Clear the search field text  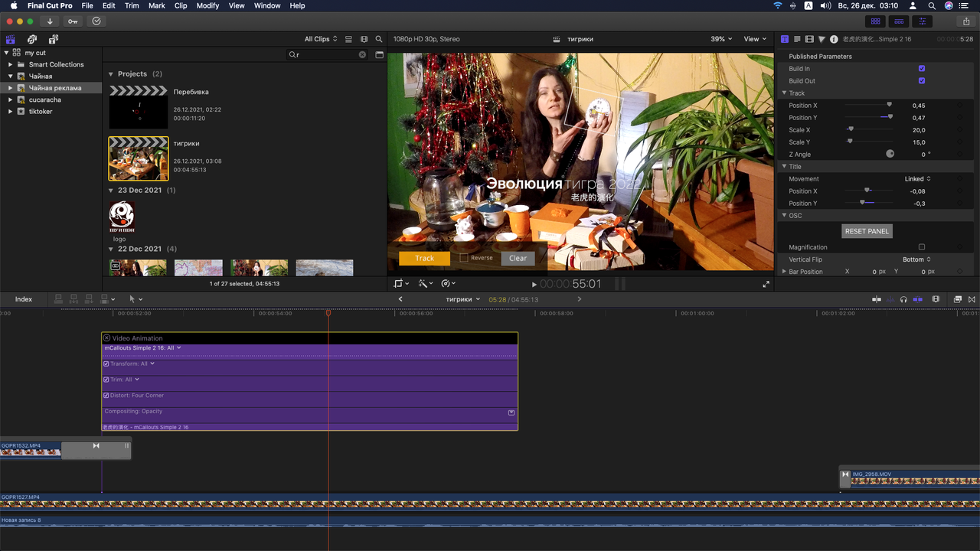(362, 54)
